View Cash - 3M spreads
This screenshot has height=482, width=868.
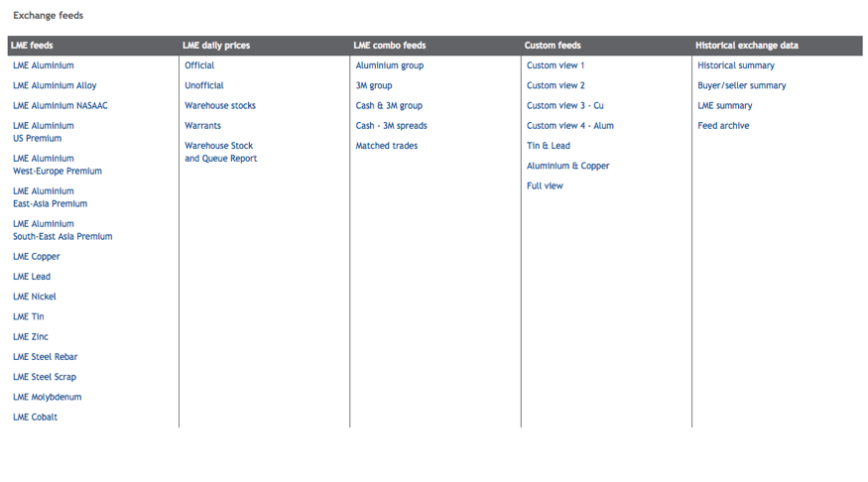(392, 126)
